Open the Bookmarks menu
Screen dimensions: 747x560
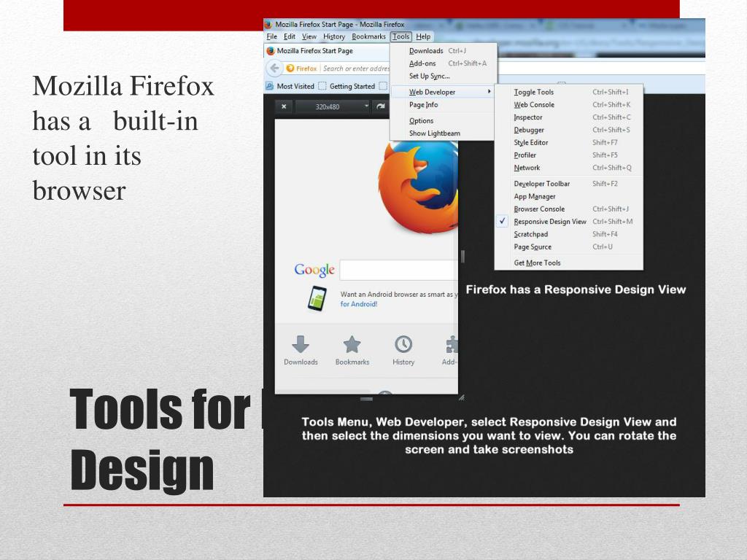click(x=368, y=36)
